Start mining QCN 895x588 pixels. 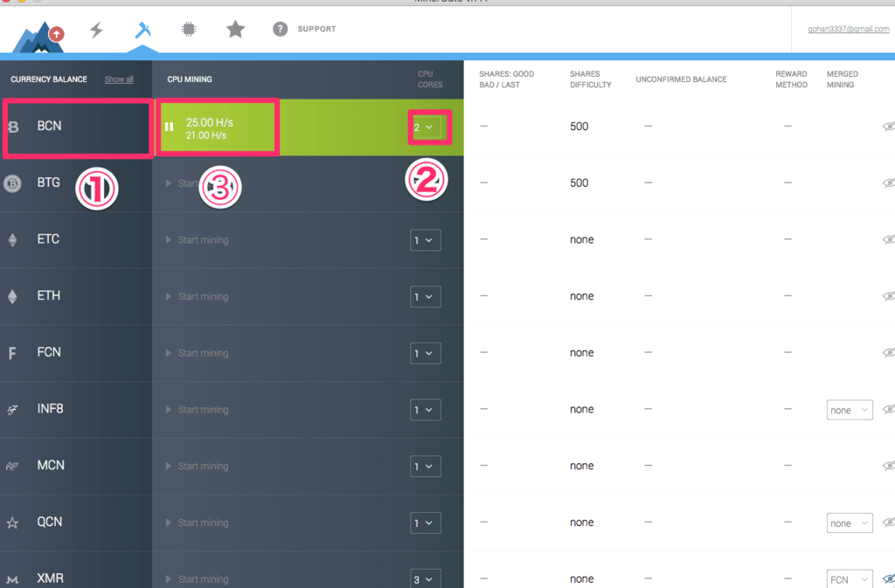tap(197, 522)
